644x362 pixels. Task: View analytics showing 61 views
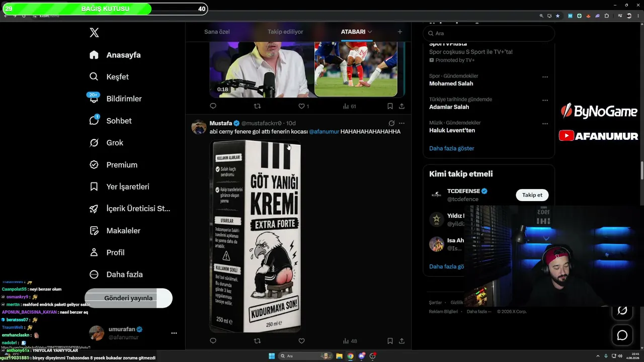(x=349, y=106)
